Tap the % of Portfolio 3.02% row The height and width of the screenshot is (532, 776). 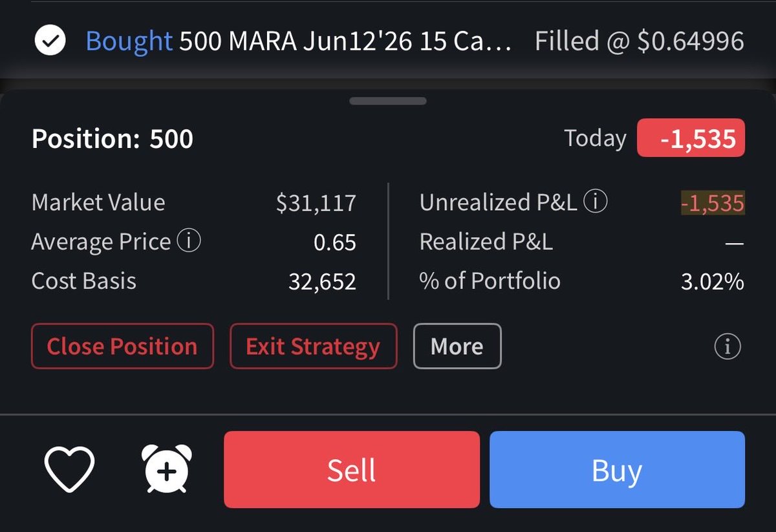coord(582,281)
